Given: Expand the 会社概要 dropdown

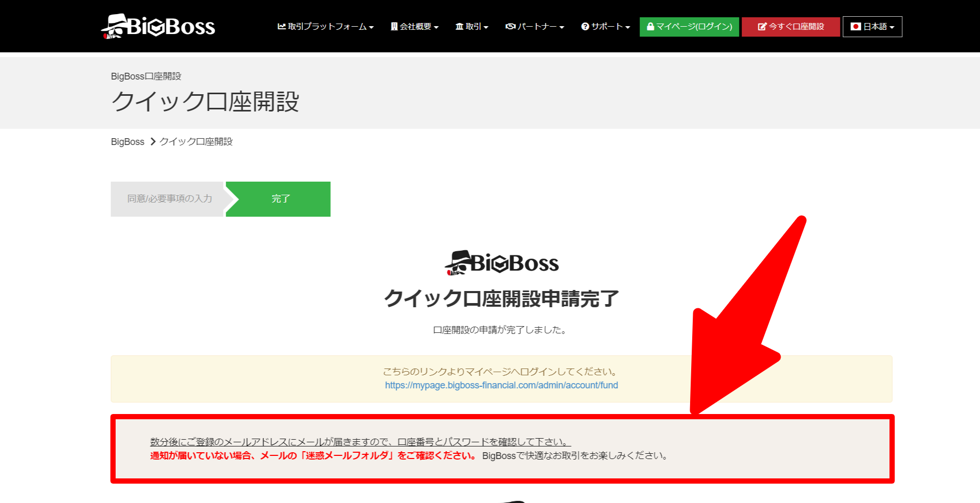Looking at the screenshot, I should pos(414,27).
